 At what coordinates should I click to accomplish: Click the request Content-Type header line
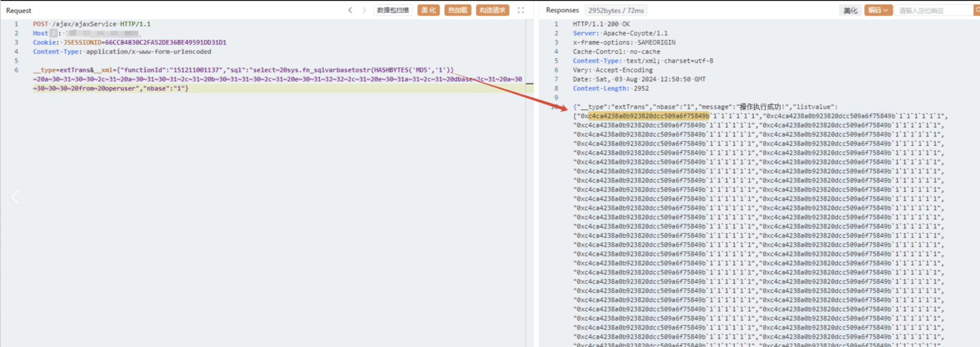point(122,52)
